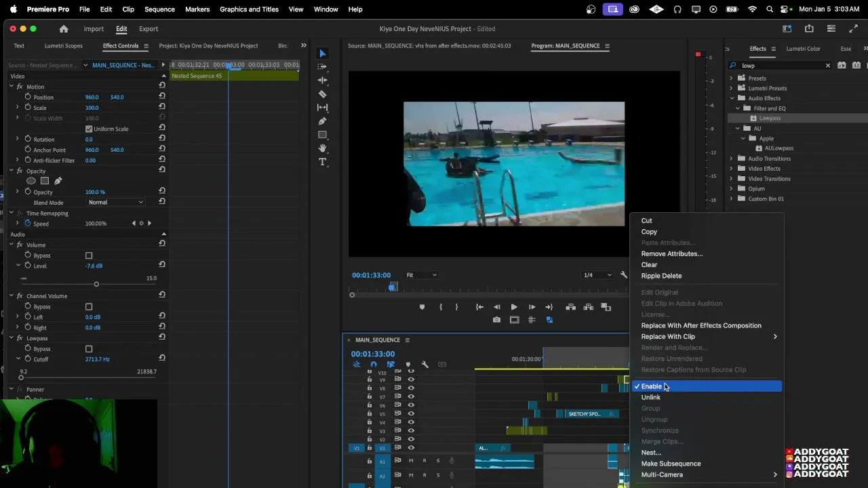Open Blend Mode dropdown set to Normal

click(116, 203)
